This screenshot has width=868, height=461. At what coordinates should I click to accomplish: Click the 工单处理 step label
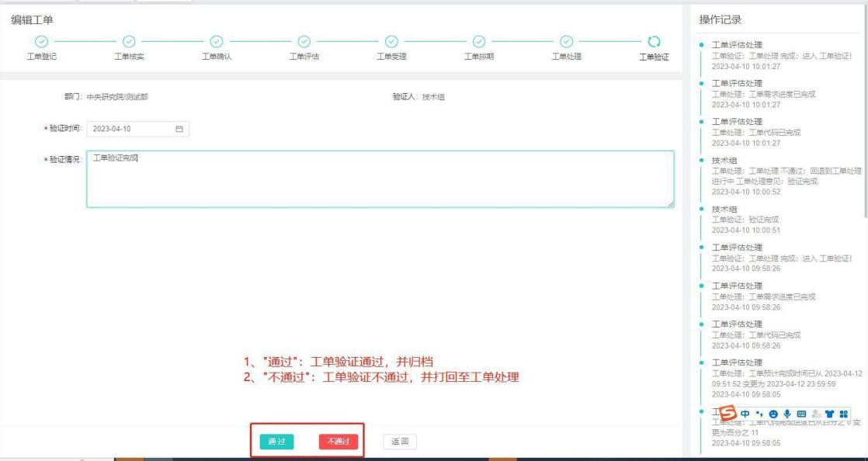tap(567, 56)
